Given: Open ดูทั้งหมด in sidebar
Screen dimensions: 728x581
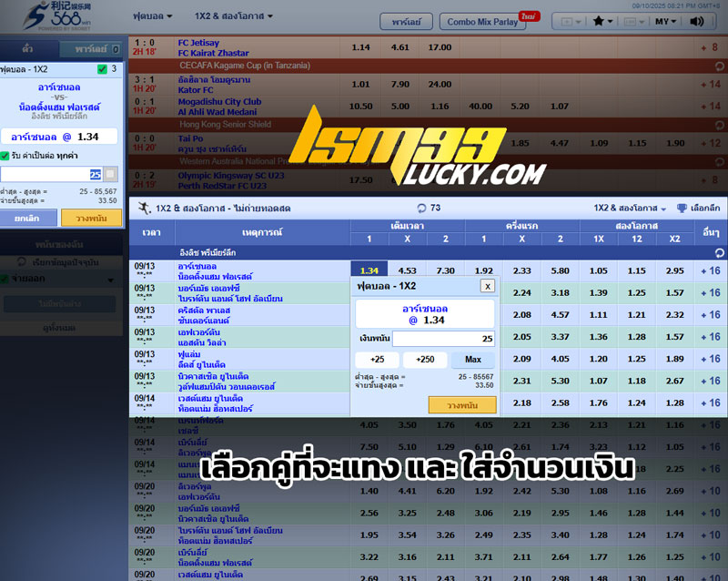Looking at the screenshot, I should pyautogui.click(x=59, y=328).
